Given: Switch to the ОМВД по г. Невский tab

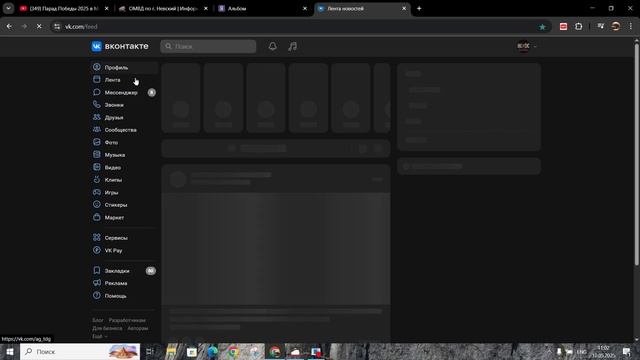Looking at the screenshot, I should [x=159, y=8].
